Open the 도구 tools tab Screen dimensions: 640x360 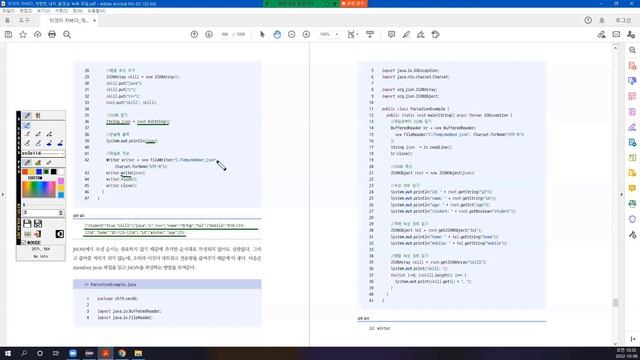coord(24,20)
